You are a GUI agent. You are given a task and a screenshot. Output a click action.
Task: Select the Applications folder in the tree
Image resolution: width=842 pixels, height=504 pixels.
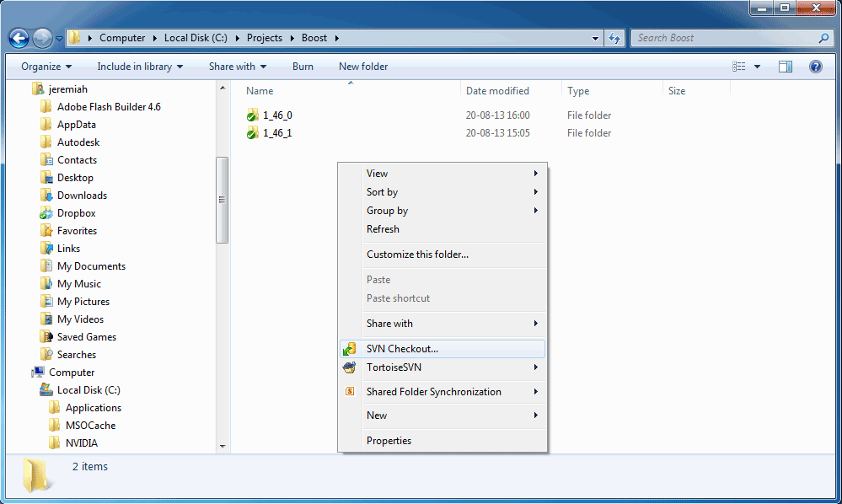point(94,408)
